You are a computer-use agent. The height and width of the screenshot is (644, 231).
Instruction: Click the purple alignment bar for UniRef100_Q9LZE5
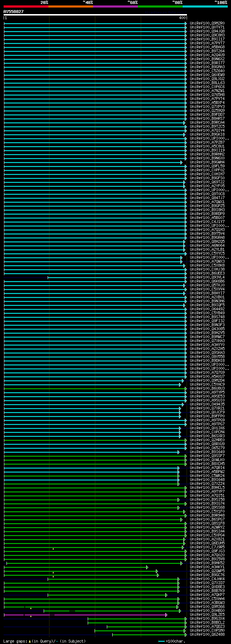(x=86, y=615)
